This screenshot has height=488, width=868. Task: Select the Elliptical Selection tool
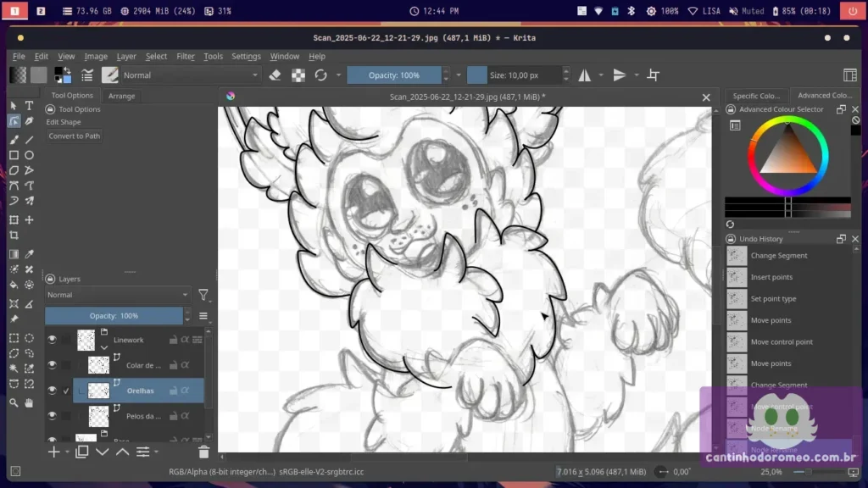click(x=30, y=337)
